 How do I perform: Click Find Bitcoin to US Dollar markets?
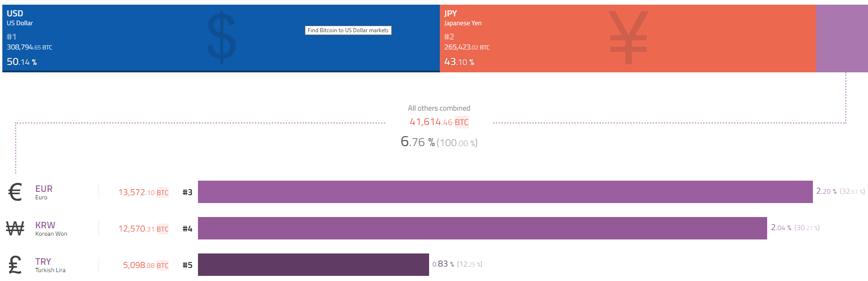(348, 30)
